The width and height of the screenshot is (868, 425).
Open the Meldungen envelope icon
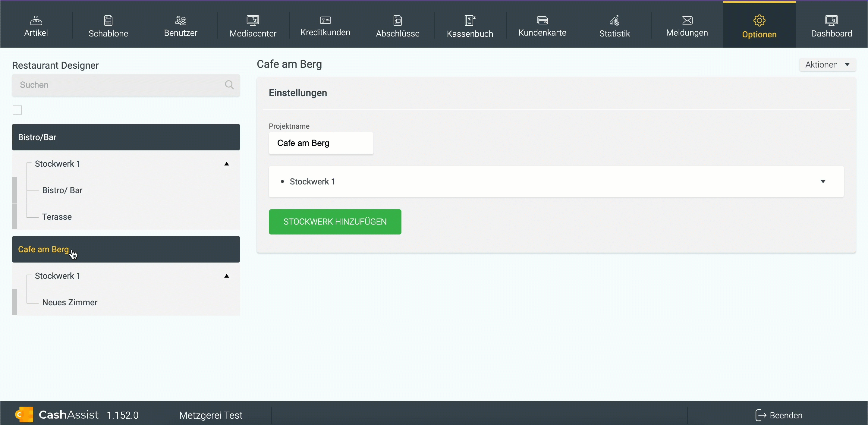coord(687,20)
